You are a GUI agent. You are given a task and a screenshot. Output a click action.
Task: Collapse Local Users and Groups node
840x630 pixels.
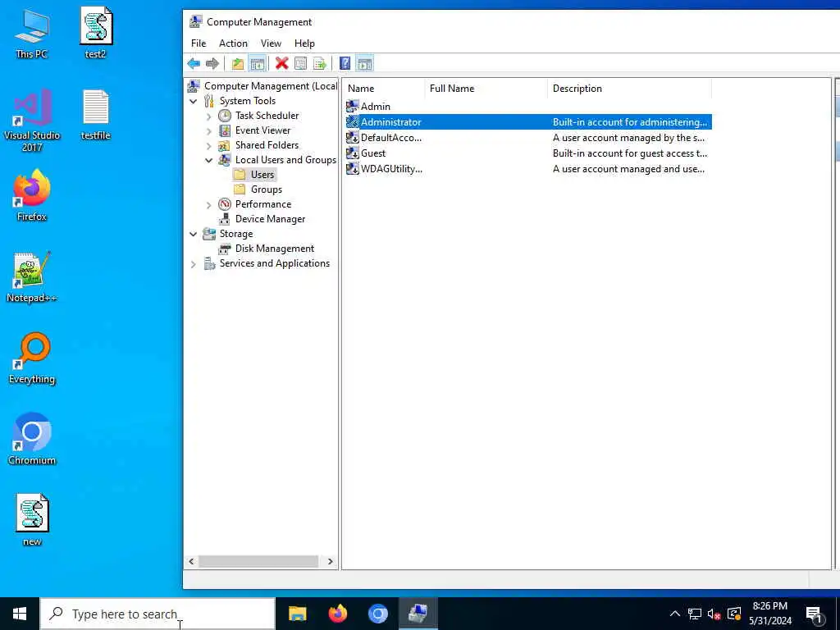209,160
